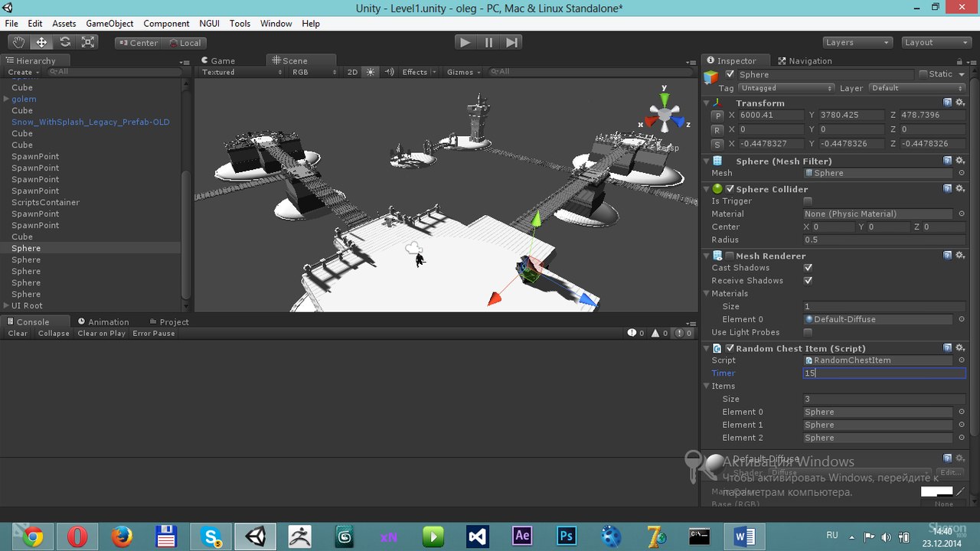Screen dimensions: 980x551
Task: Toggle 2D scene view mode
Action: coord(352,72)
